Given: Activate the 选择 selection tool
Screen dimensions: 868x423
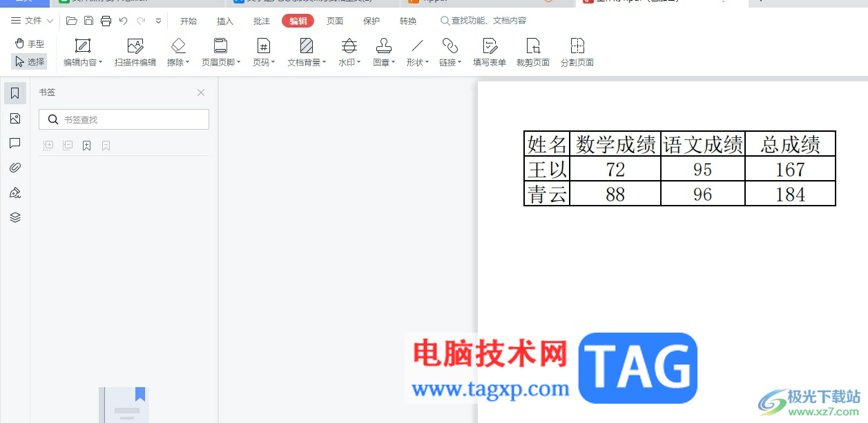Looking at the screenshot, I should 29,61.
